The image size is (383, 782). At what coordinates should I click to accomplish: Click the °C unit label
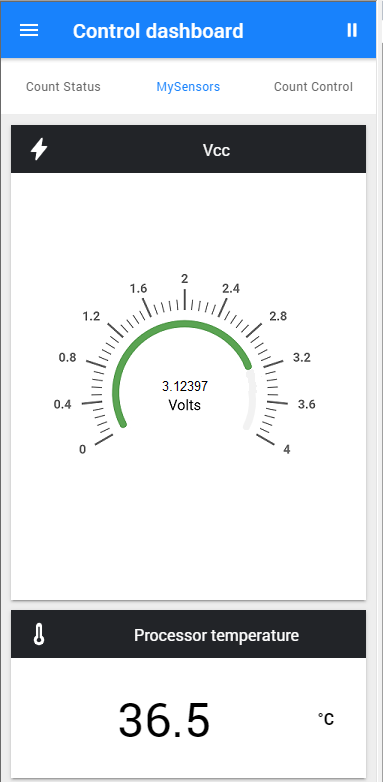[x=326, y=719]
